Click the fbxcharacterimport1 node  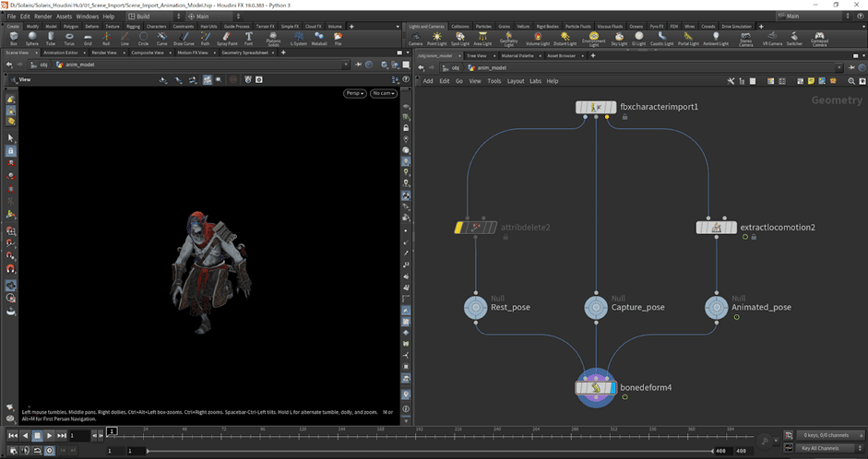[x=597, y=108]
